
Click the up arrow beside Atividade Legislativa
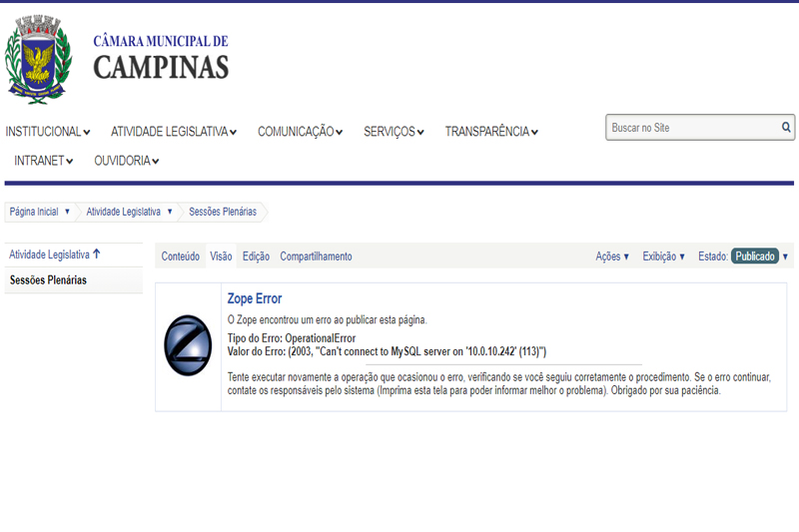click(x=97, y=254)
